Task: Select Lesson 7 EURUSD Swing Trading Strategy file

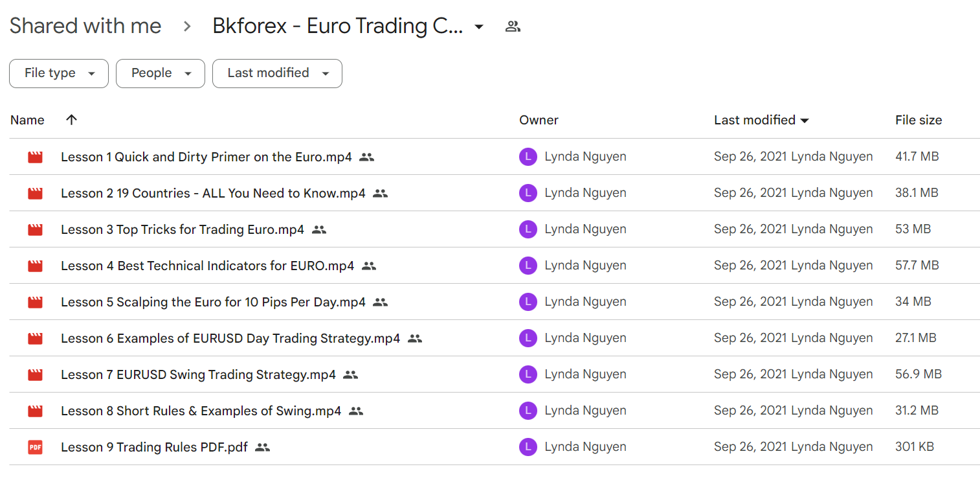Action: tap(198, 374)
